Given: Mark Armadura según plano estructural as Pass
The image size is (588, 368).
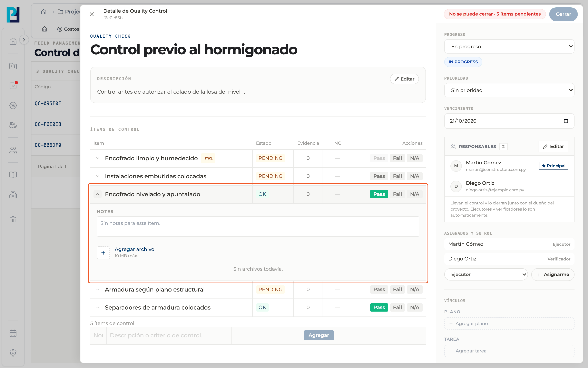Looking at the screenshot, I should click(x=379, y=289).
